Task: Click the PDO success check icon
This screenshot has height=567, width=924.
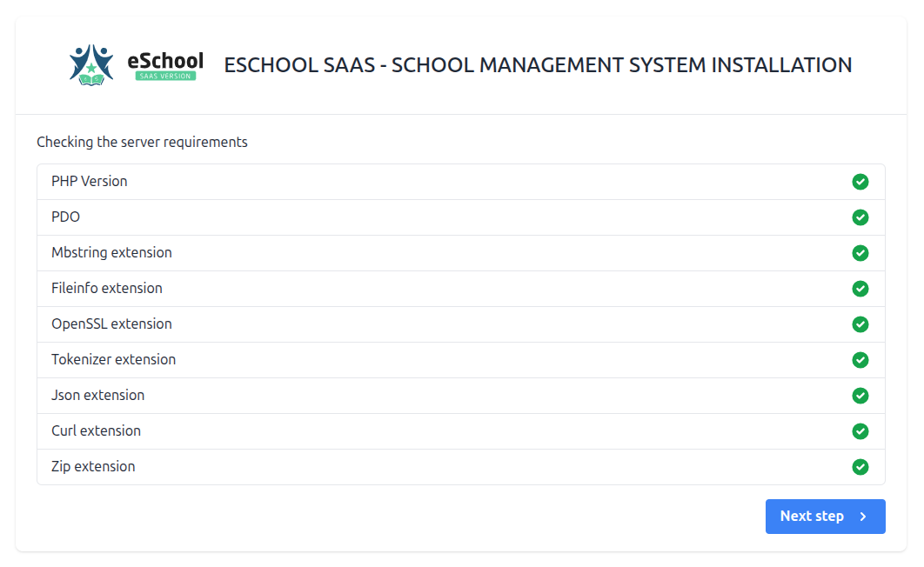Action: (860, 217)
